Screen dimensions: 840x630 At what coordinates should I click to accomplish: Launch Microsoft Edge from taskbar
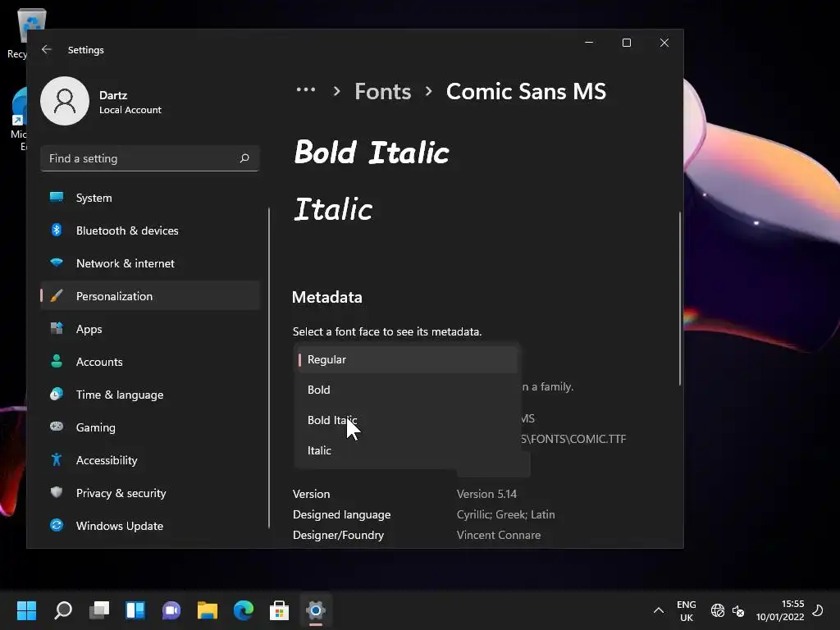coord(243,610)
